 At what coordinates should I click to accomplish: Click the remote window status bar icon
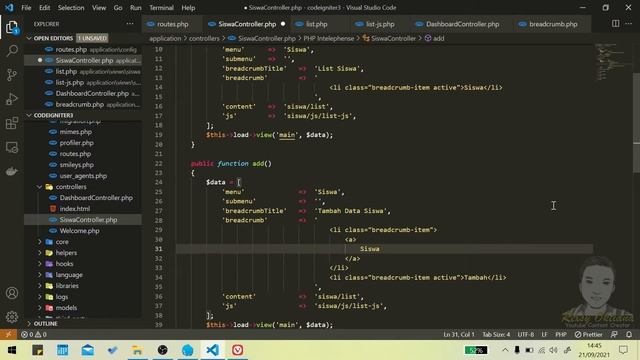(x=8, y=334)
